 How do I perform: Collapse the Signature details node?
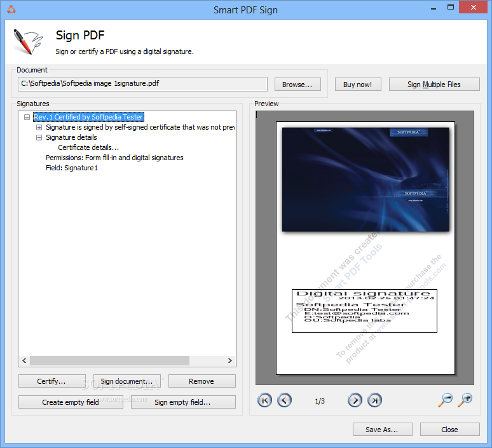[x=39, y=137]
